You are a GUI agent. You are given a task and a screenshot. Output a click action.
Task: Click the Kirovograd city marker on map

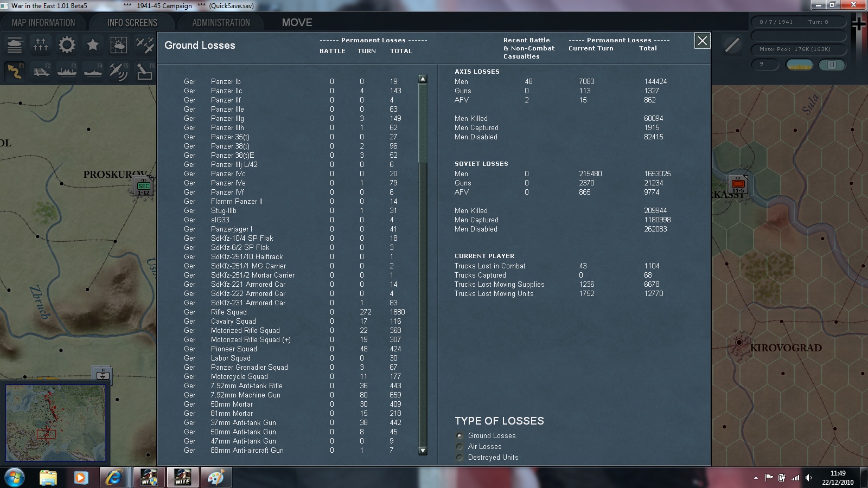(738, 343)
